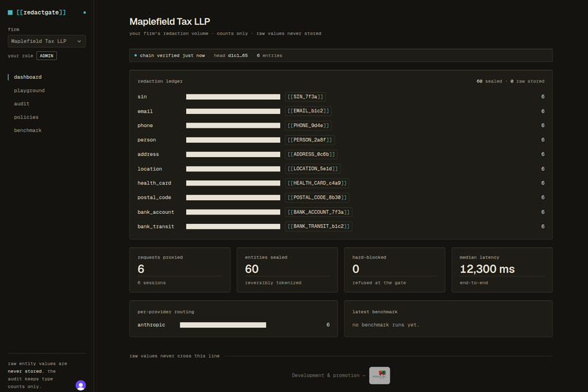The image size is (588, 392).
Task: Click the [[LOCATION_5e1d]] token tag
Action: [x=313, y=169]
